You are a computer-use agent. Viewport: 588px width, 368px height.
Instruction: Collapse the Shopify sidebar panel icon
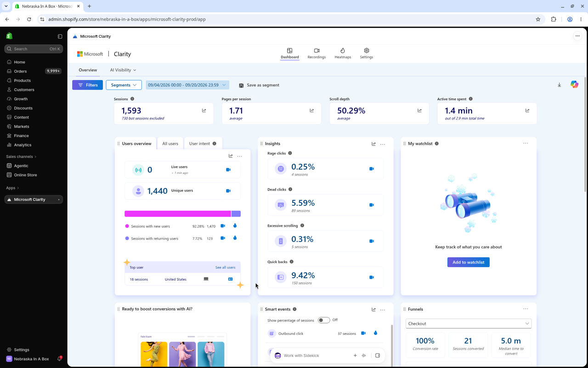coord(60,36)
